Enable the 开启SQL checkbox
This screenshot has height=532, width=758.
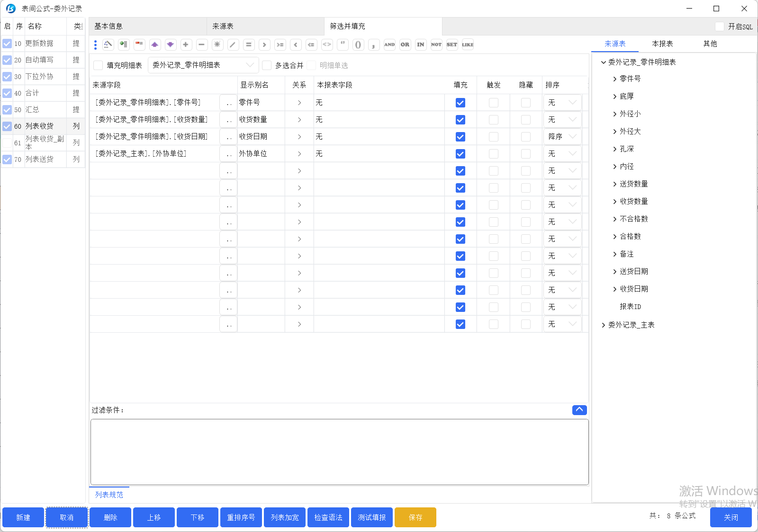click(x=720, y=27)
